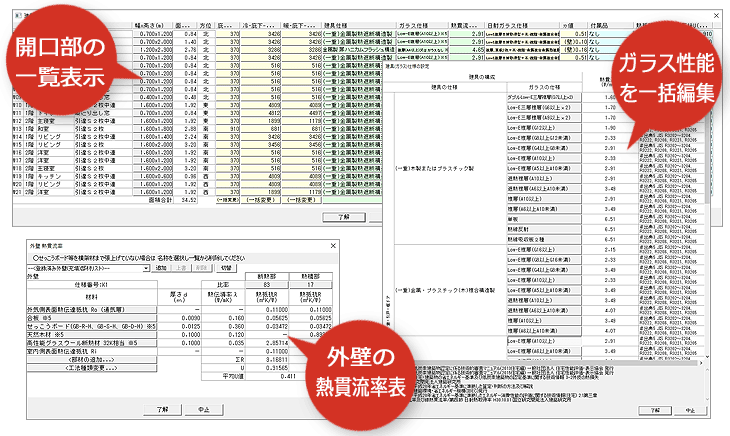This screenshot has height=436, width=730.
Task: Click grayed 上書 button in wall window
Action: coord(182,268)
